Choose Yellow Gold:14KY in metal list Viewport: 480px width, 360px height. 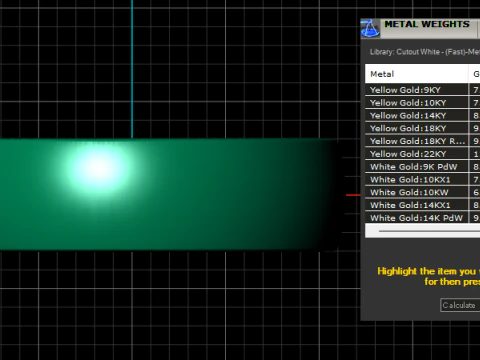[x=423, y=116]
